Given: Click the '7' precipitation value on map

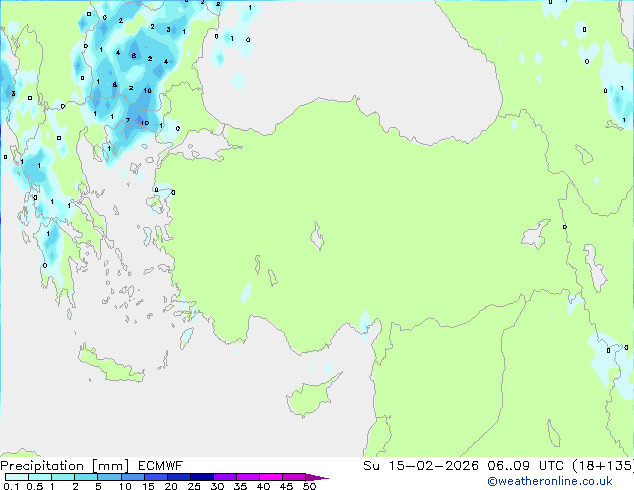Looking at the screenshot, I should 128,120.
